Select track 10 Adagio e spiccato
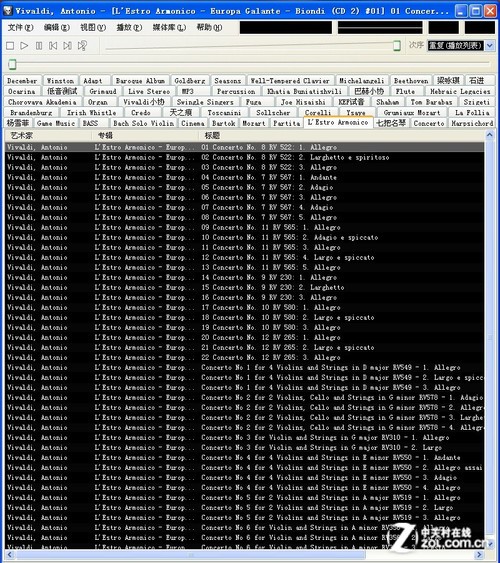This screenshot has height=563, width=500. coord(244,237)
